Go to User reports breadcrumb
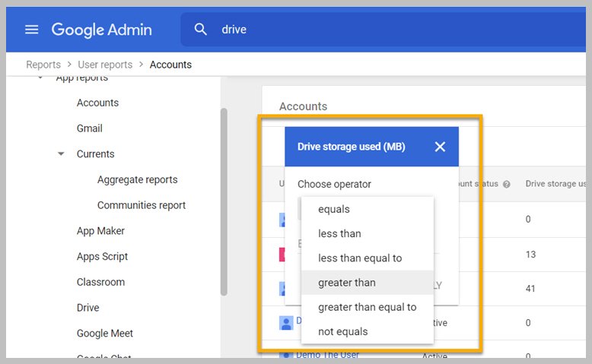The width and height of the screenshot is (592, 364). point(105,65)
